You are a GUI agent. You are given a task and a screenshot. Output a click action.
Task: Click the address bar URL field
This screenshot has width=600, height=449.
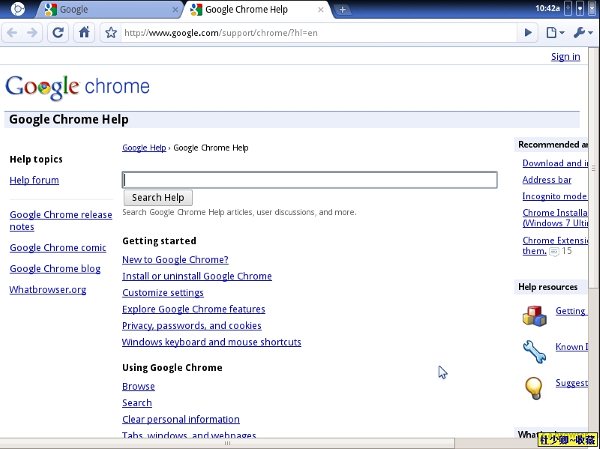click(x=320, y=33)
